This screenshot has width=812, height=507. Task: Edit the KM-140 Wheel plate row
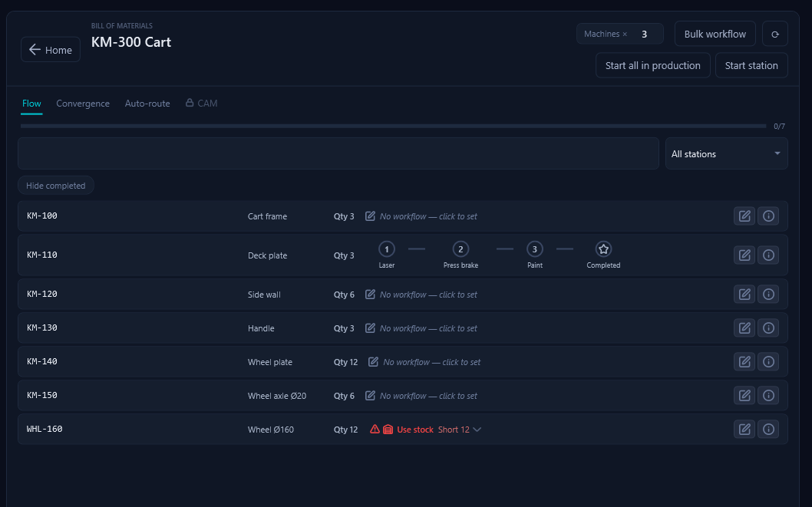coord(744,361)
